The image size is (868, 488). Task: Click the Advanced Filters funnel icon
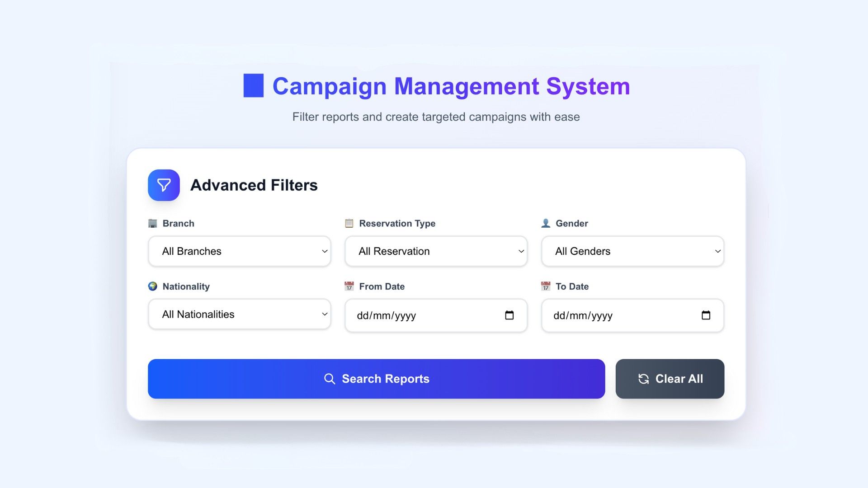coord(164,185)
